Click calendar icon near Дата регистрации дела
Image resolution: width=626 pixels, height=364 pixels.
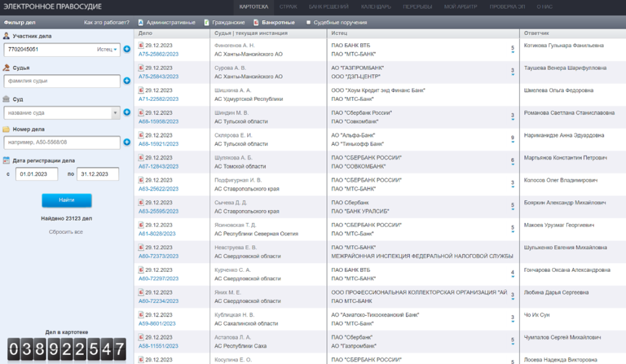tap(6, 161)
